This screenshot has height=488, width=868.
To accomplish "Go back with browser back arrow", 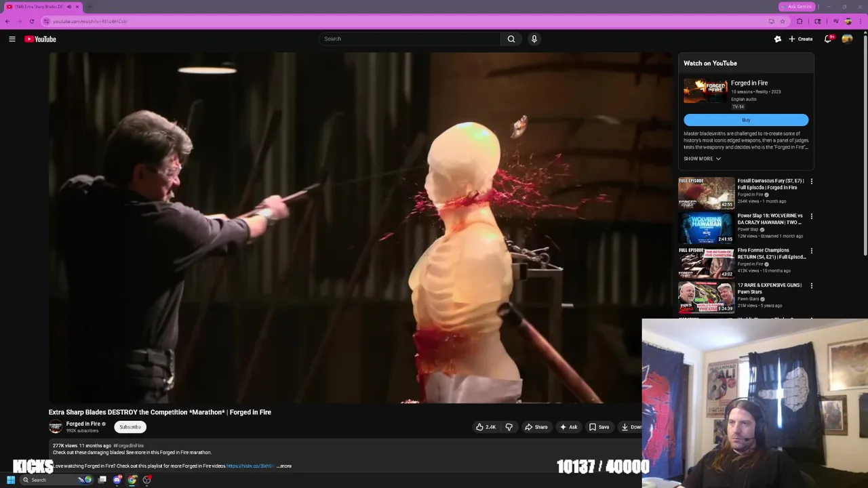I will coord(7,21).
